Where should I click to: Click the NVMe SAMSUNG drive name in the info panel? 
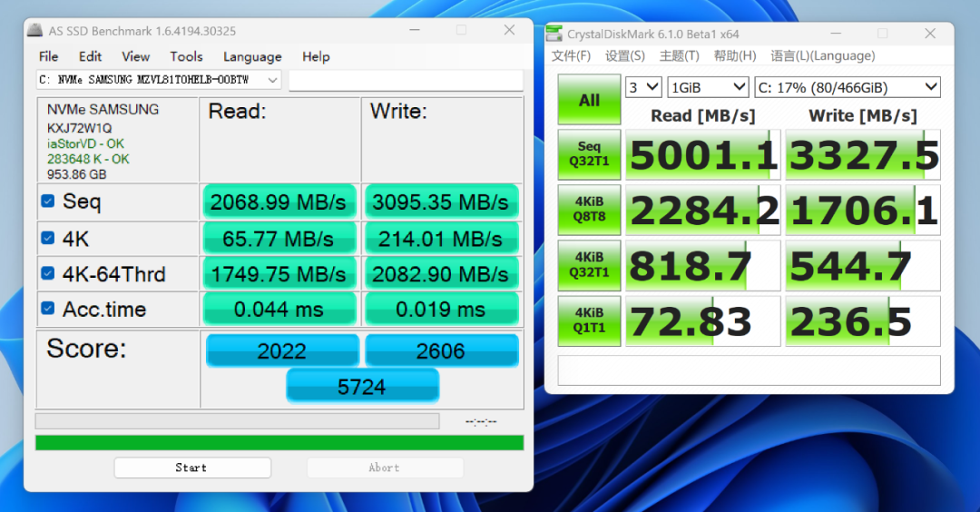click(103, 110)
